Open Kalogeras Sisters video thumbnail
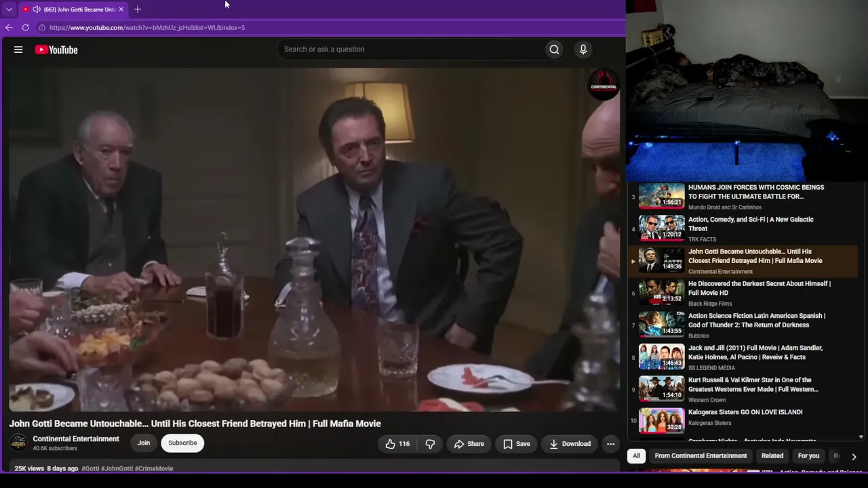868x488 pixels. pos(662,422)
